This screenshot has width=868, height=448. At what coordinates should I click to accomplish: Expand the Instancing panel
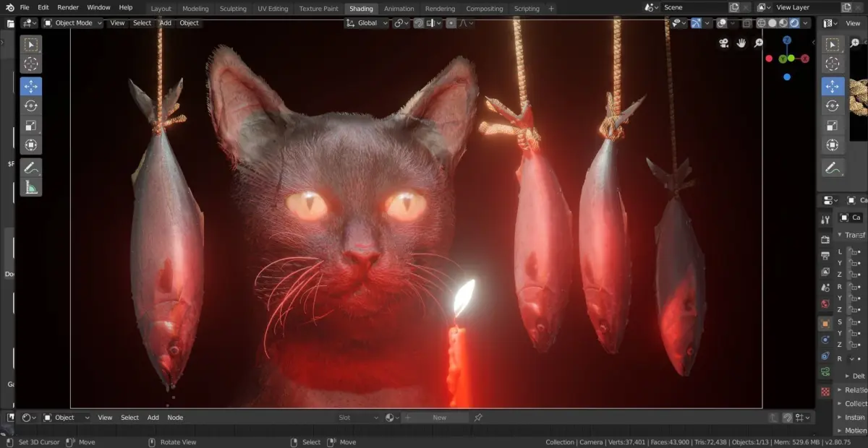pos(852,418)
